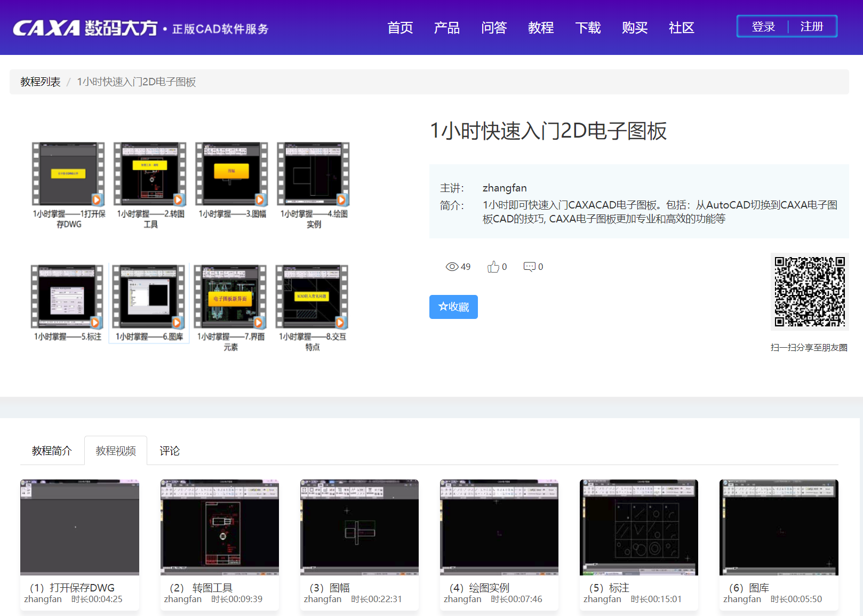Click 注册 register button
This screenshot has height=616, width=863.
pos(812,27)
